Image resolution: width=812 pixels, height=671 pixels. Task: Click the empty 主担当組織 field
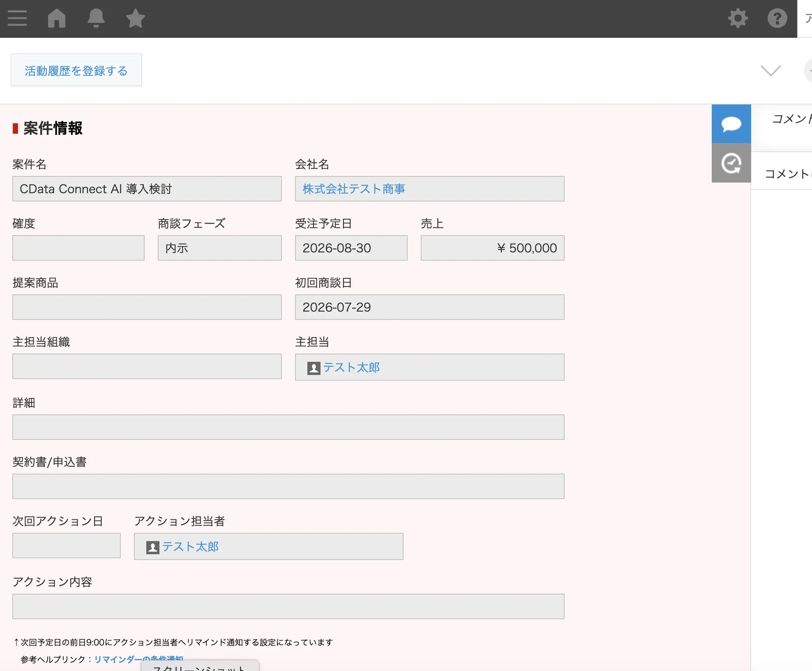pyautogui.click(x=147, y=366)
